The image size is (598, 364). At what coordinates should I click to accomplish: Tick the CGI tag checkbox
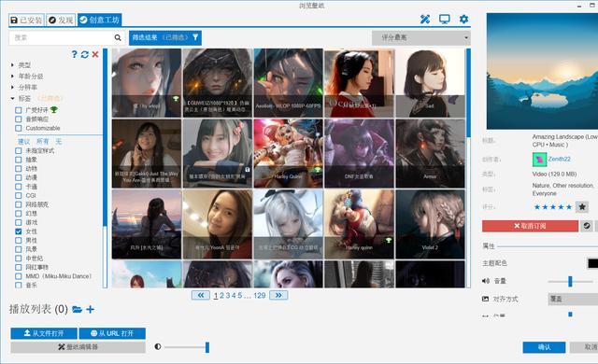pos(19,195)
